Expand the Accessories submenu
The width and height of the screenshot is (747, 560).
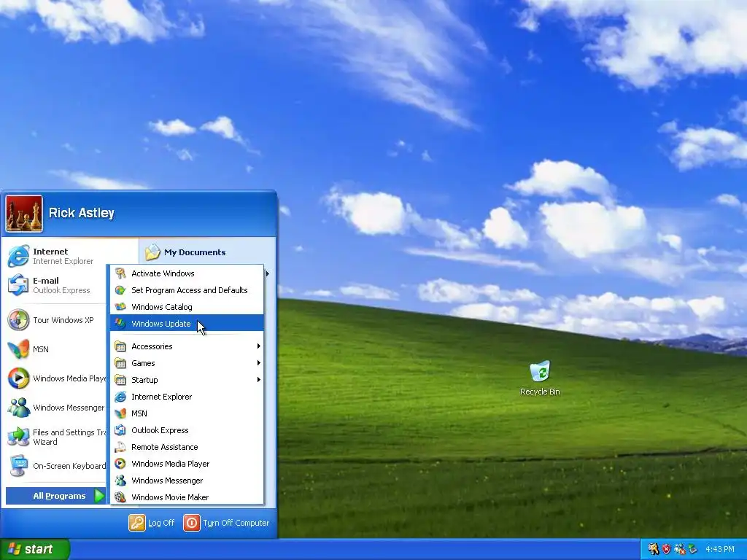tap(187, 346)
